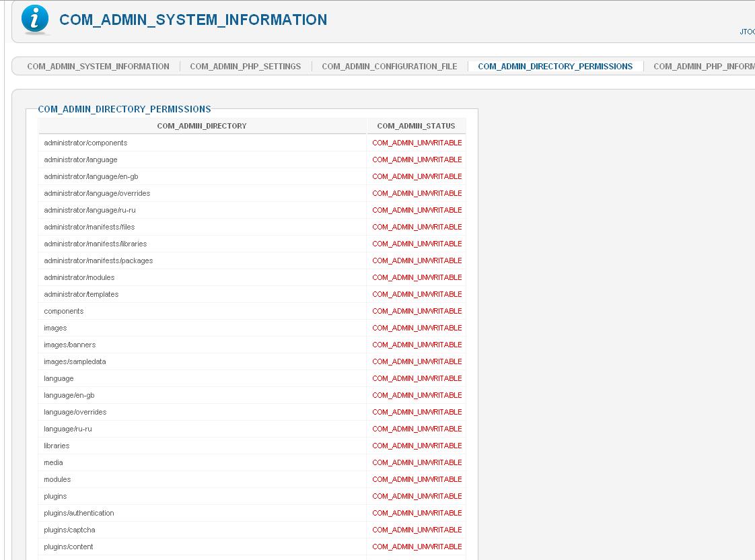Open the COM_ADMIN_SYSTEM_INFORMATION tab
This screenshot has height=560, width=755.
tap(98, 67)
